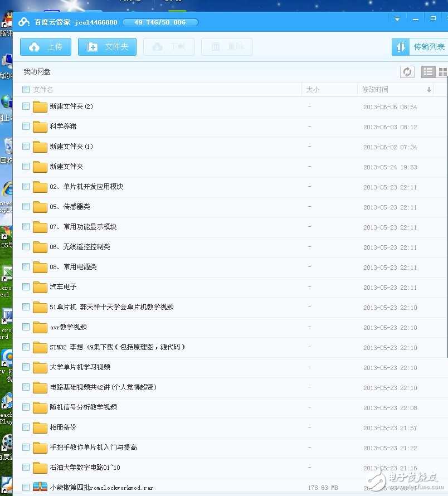Image resolution: width=448 pixels, height=496 pixels.
Task: Switch to list view mode
Action: [x=428, y=72]
